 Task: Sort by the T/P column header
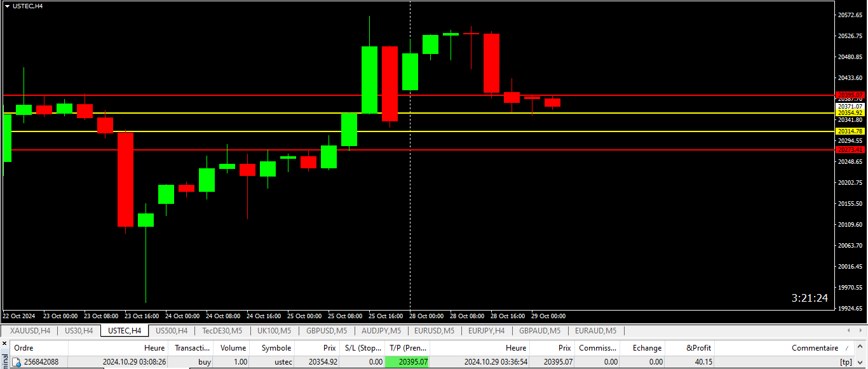(407, 348)
